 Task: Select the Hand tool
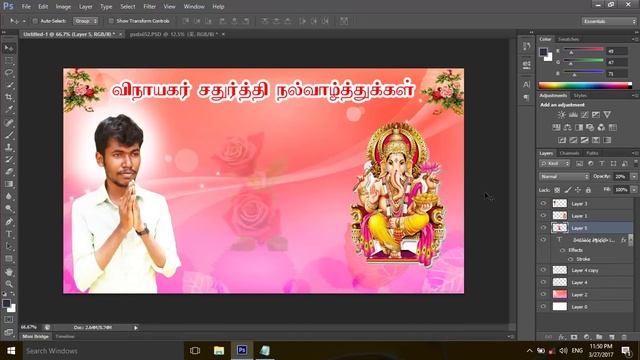click(x=9, y=272)
